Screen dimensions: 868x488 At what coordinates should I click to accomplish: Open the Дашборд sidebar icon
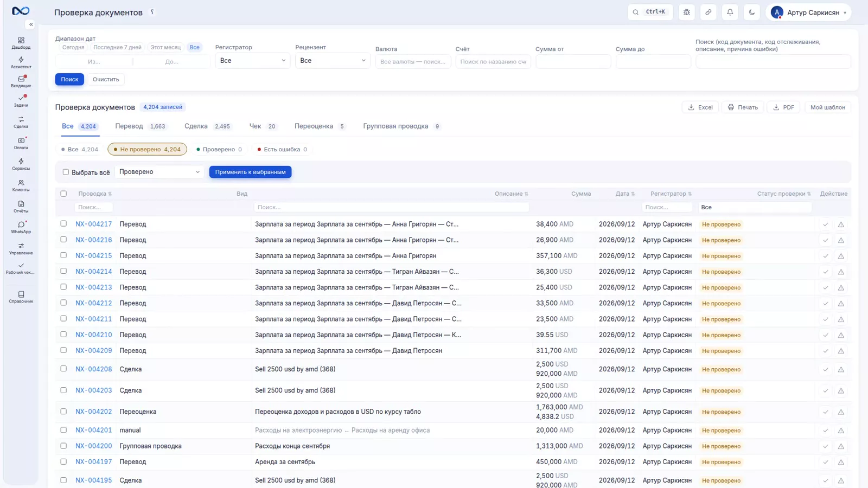coord(21,43)
